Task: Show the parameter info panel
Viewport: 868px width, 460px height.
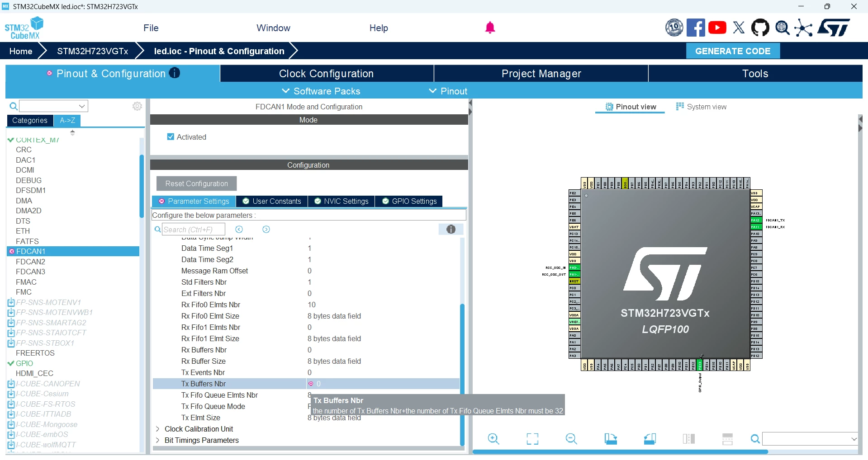Action: pos(451,230)
